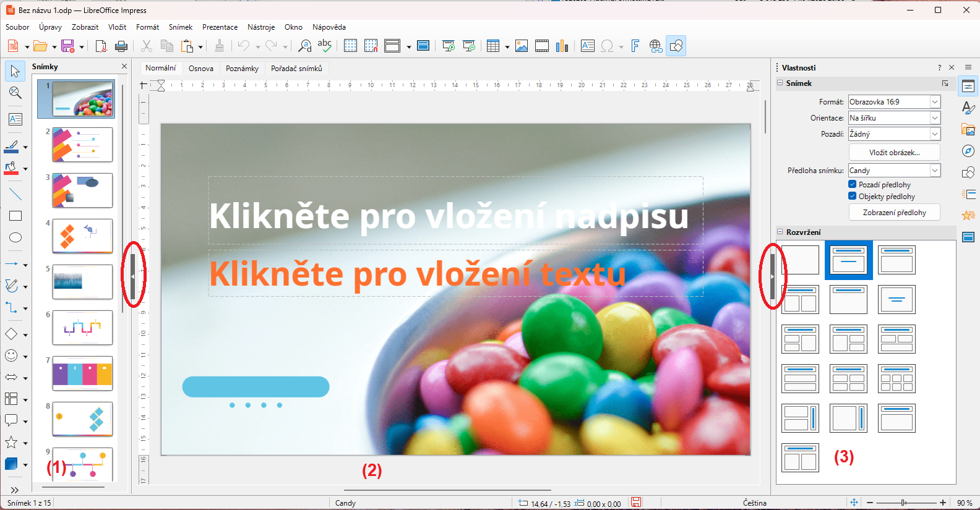Viewport: 980px width, 510px height.
Task: Uncheck Pozadí předlohy checkbox
Action: [852, 184]
